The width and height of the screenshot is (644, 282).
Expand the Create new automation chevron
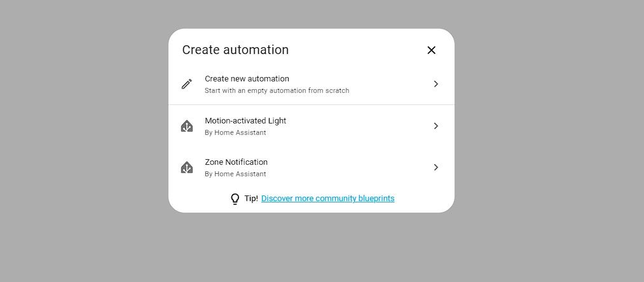point(435,84)
